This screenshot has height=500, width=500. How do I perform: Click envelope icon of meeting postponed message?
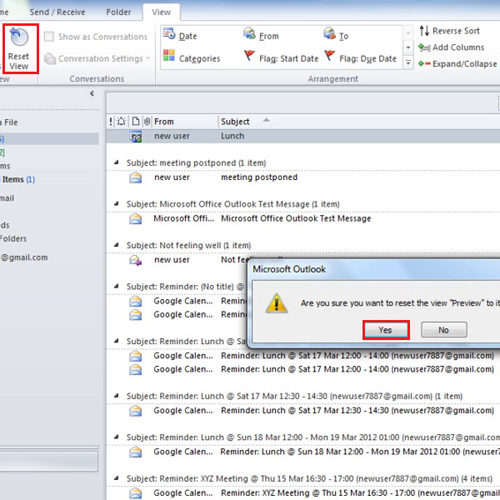(135, 178)
